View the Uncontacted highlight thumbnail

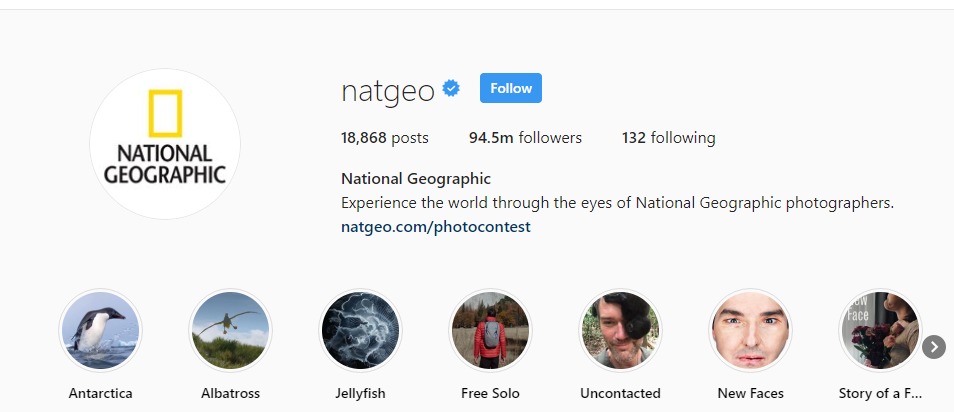point(620,330)
